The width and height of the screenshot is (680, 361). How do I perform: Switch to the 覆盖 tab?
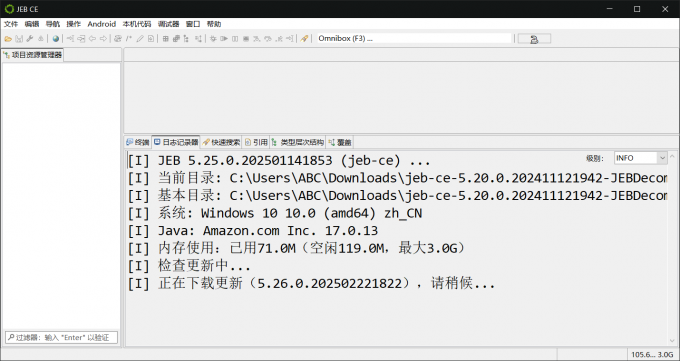[340, 142]
